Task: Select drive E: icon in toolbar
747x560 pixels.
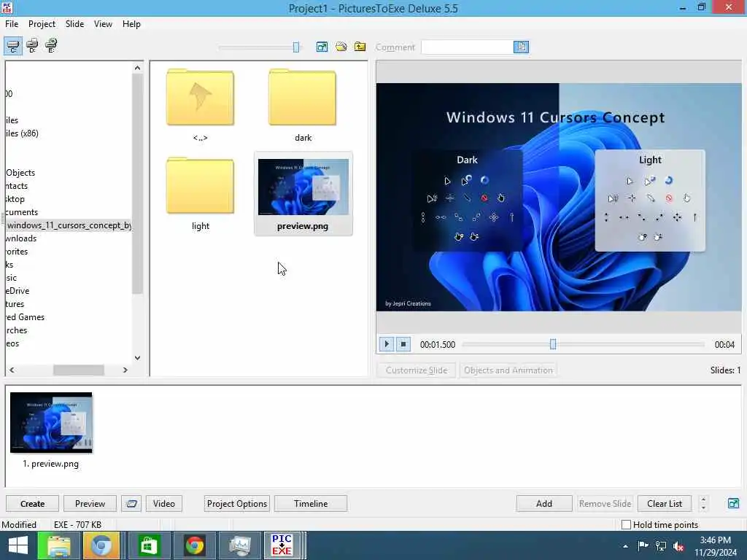Action: tap(51, 46)
